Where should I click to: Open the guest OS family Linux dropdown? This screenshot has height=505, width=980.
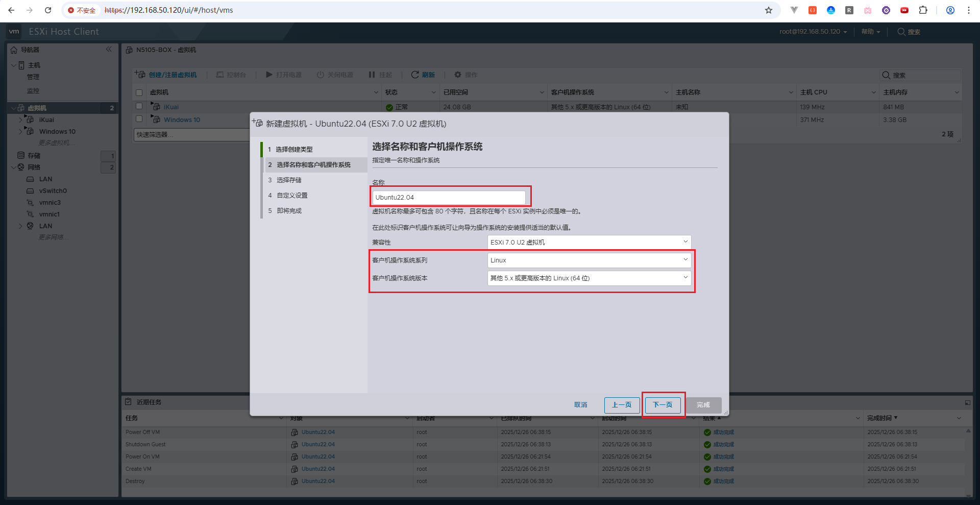coord(589,260)
